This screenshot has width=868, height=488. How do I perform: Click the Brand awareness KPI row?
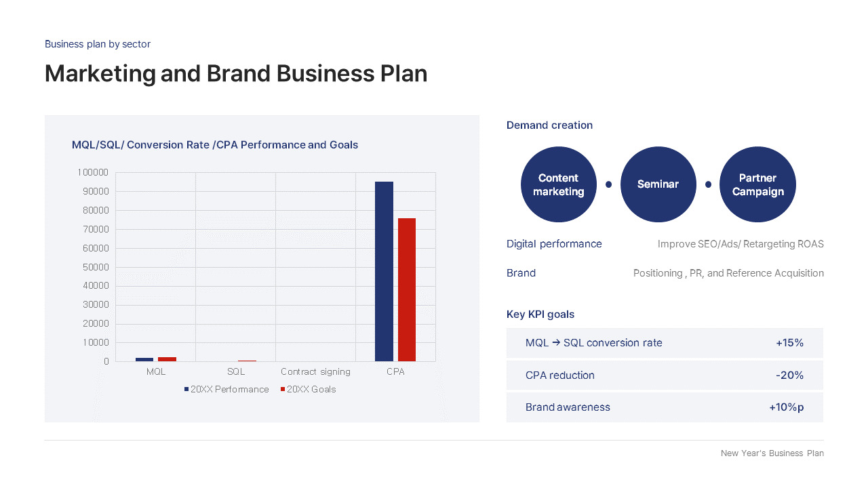tap(665, 407)
